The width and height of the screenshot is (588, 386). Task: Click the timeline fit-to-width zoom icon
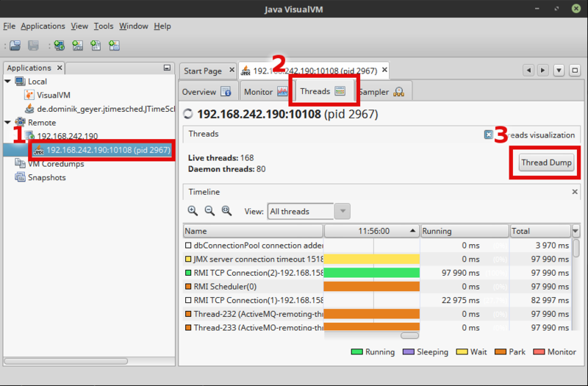coord(226,211)
